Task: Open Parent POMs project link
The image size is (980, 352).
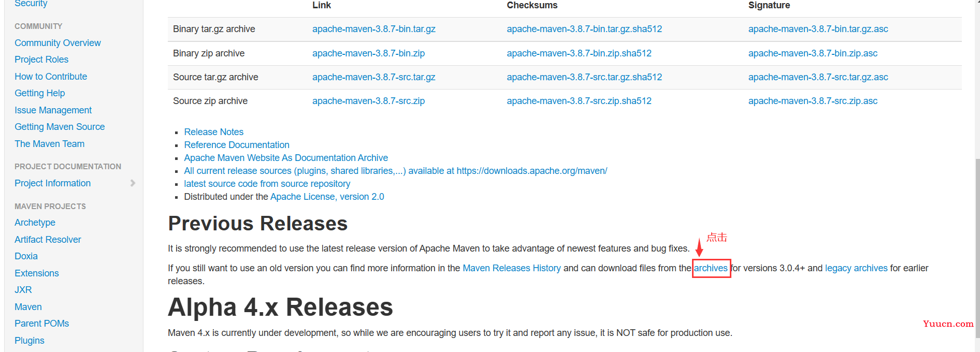Action: pyautogui.click(x=41, y=324)
